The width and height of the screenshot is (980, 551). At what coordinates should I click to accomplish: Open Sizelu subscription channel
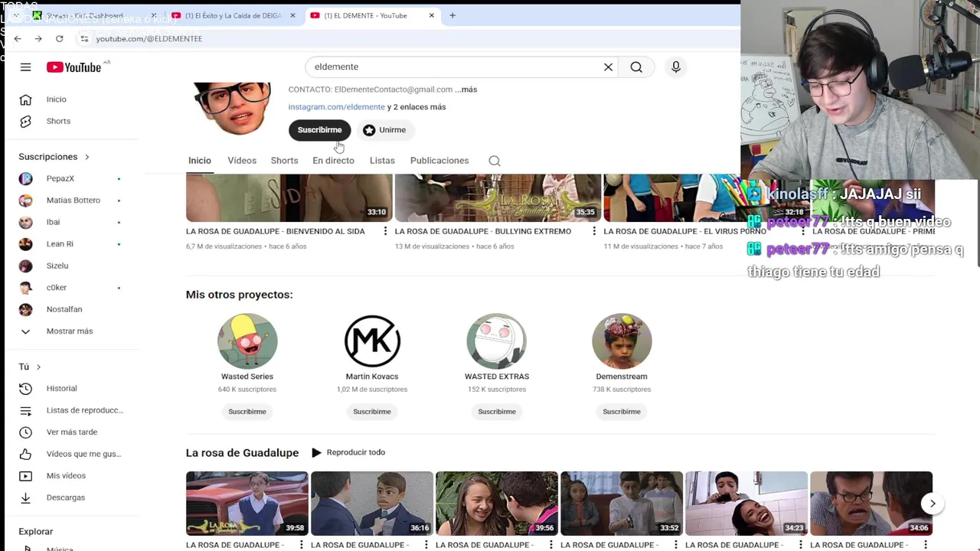pyautogui.click(x=57, y=266)
